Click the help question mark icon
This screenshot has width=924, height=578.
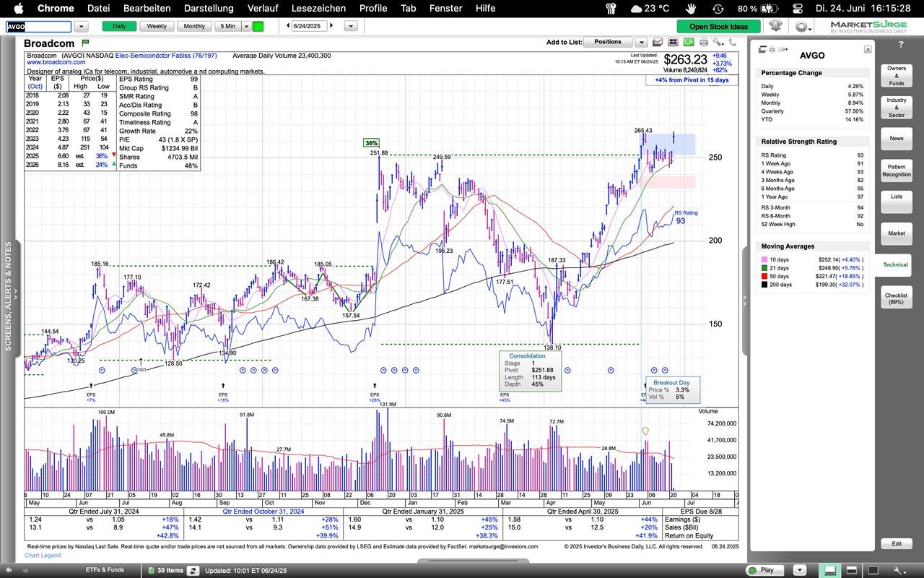(x=901, y=45)
